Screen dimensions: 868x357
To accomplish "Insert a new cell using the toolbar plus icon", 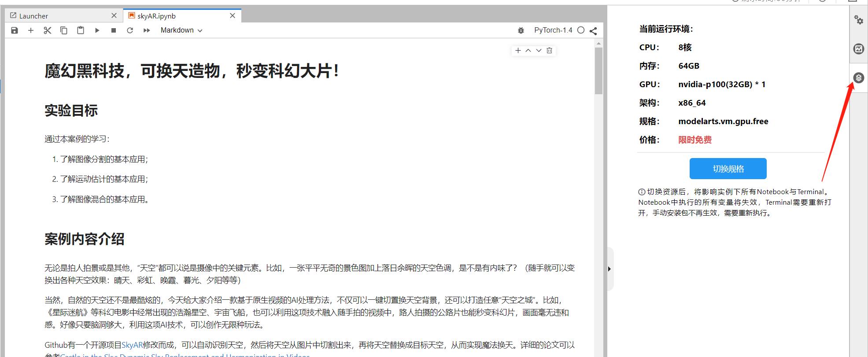I will 31,30.
